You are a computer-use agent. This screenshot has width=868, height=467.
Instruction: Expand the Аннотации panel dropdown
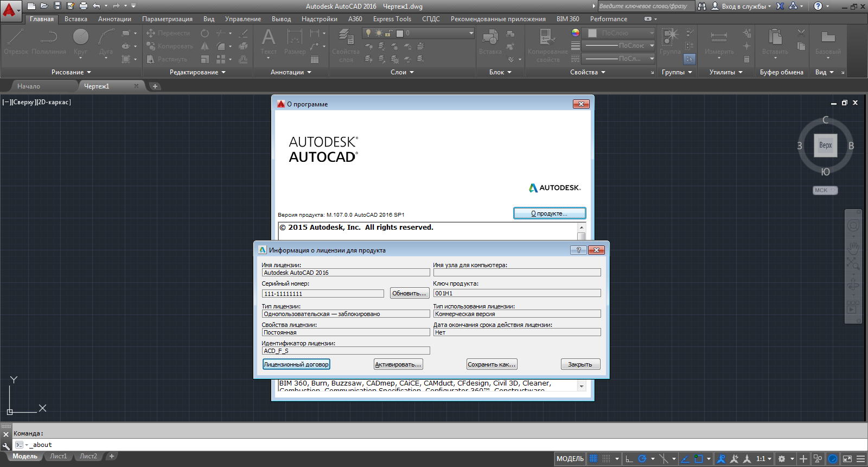[291, 72]
